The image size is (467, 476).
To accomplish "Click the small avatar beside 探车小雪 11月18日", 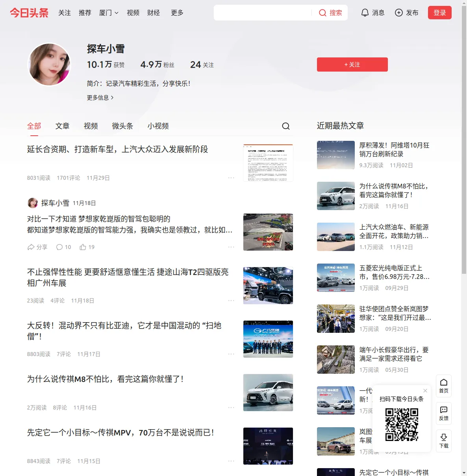I will point(33,203).
